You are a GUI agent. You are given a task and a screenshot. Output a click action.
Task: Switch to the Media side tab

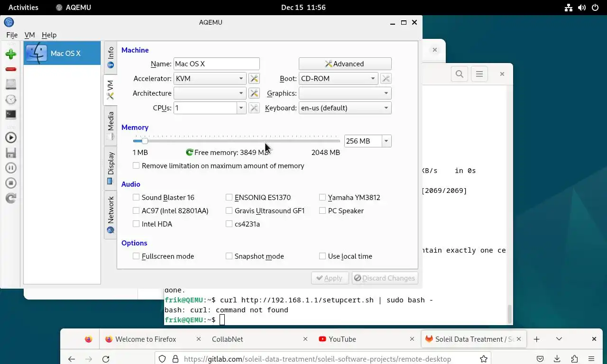click(x=110, y=126)
